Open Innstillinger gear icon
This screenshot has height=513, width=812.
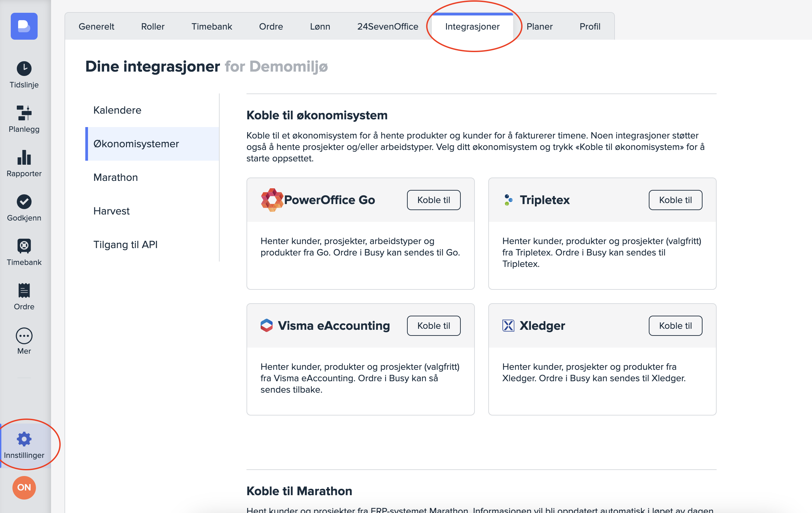[24, 439]
